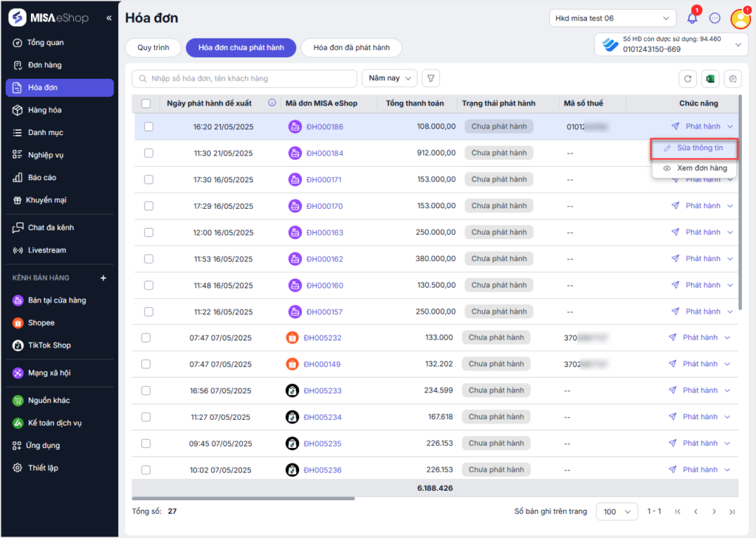This screenshot has height=538, width=756.
Task: Open the "Năm nay" period dropdown
Action: pos(389,78)
